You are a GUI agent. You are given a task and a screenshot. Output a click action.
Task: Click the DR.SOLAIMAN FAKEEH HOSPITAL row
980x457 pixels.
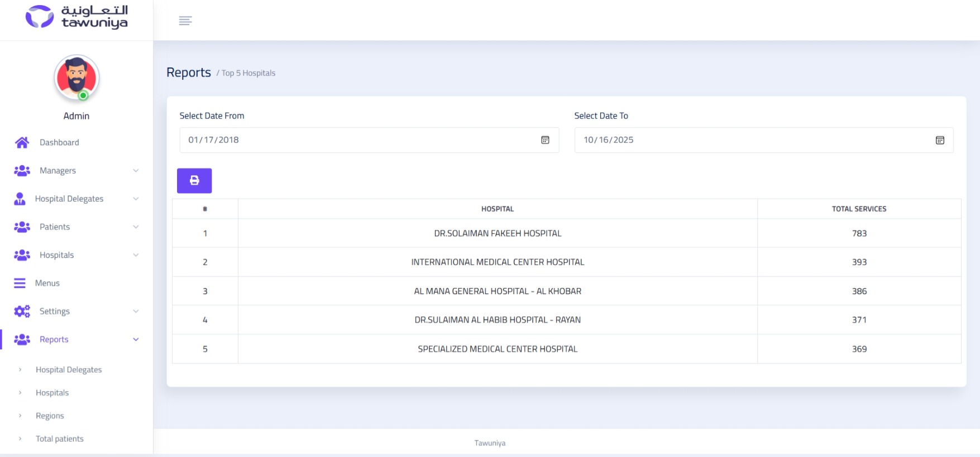[498, 233]
